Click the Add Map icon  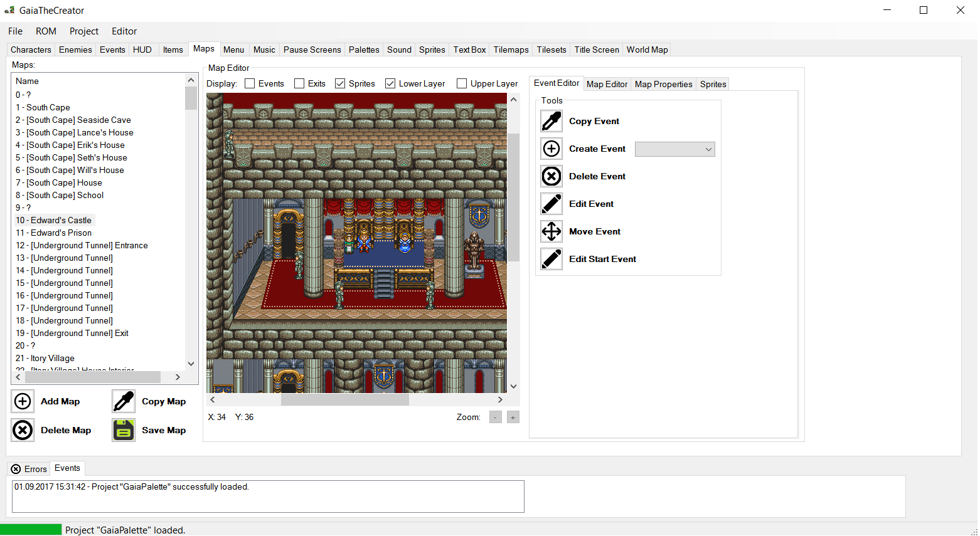pos(23,401)
